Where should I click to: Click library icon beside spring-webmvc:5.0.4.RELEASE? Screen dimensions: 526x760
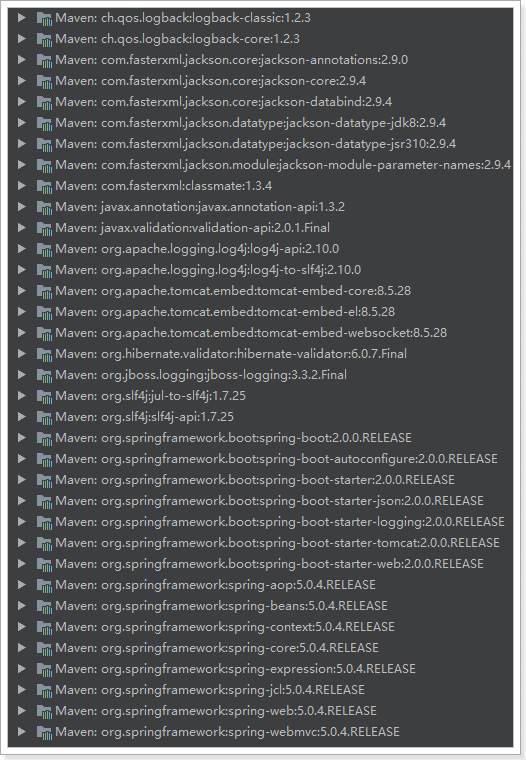click(44, 732)
